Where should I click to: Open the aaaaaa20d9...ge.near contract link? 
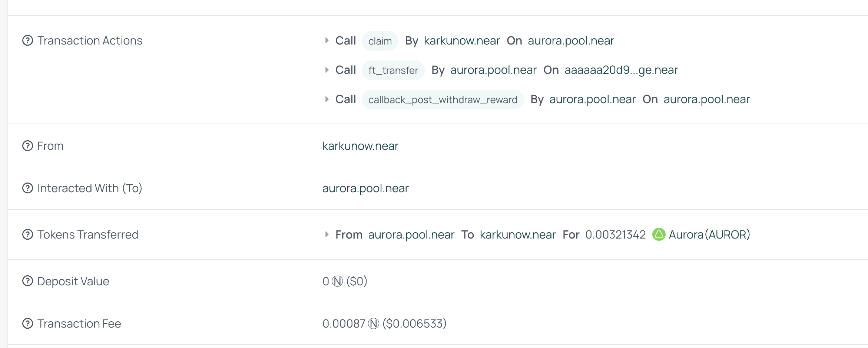(621, 70)
